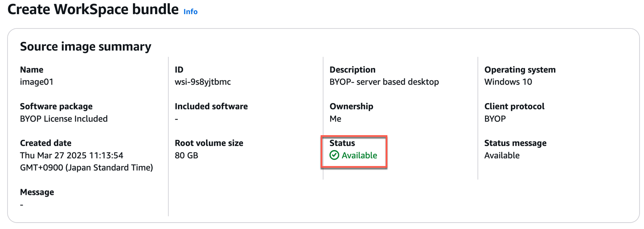Click the green Available status text
Image resolution: width=644 pixels, height=229 pixels.
coord(359,155)
